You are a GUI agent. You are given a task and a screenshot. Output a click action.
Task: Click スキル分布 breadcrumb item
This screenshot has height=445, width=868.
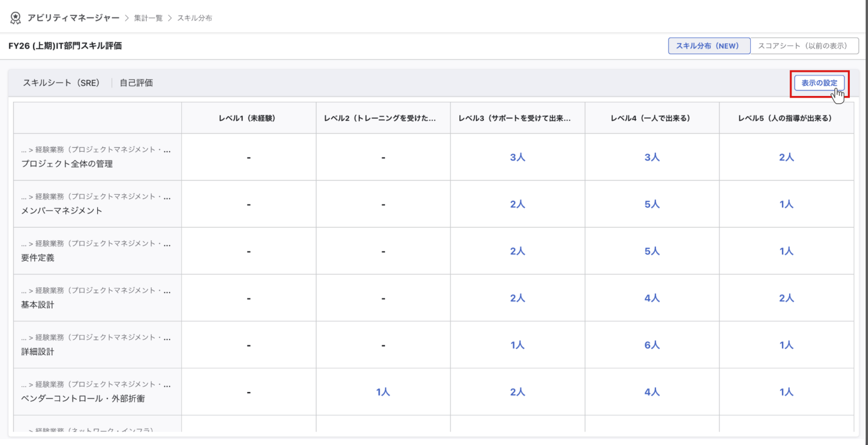click(195, 18)
